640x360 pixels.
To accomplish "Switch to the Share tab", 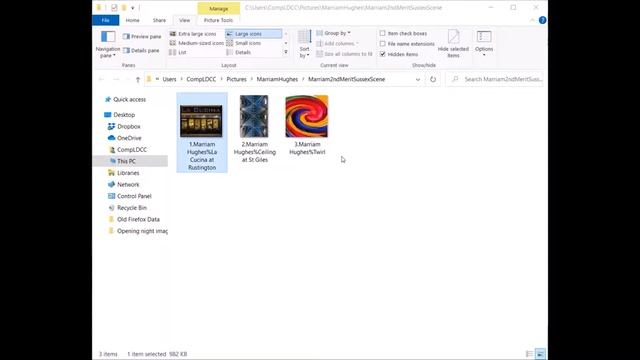I will 159,20.
